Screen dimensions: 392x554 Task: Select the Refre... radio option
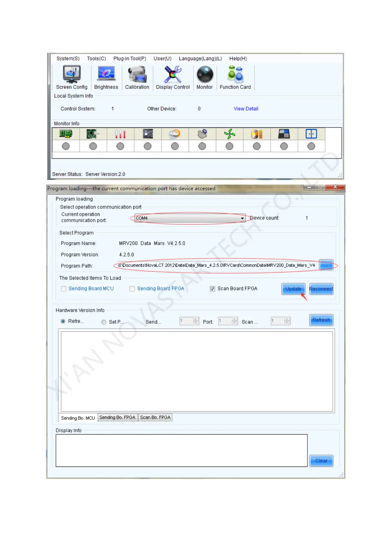click(63, 321)
